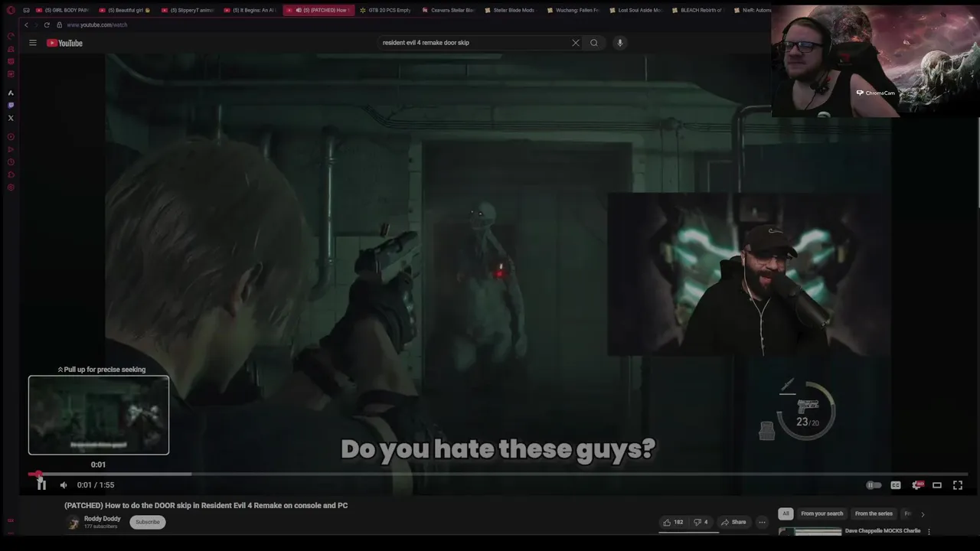
Task: Go to the YouTube home logo
Action: coord(64,43)
